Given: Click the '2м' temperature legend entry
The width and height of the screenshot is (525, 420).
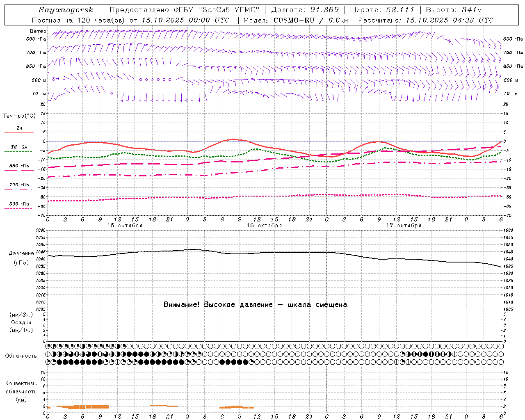Looking at the screenshot, I should (x=19, y=128).
